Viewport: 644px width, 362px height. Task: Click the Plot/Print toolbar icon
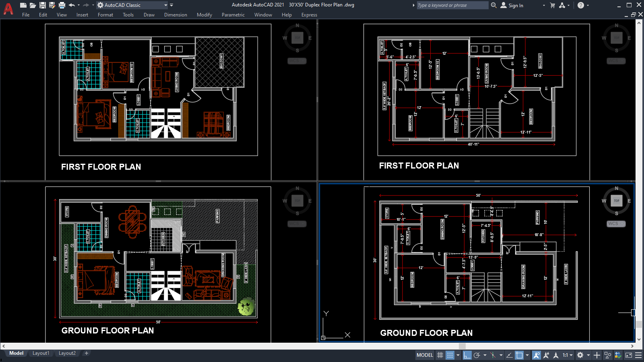[61, 5]
